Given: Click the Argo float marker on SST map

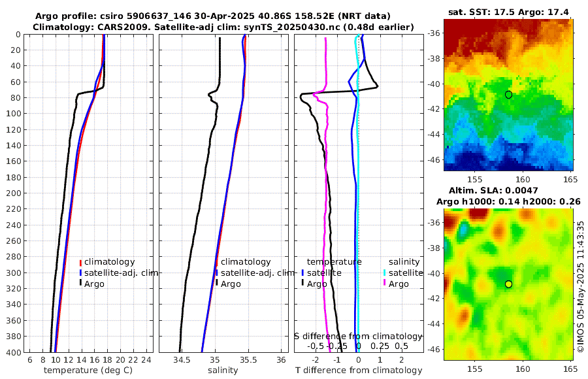Looking at the screenshot, I should [508, 95].
